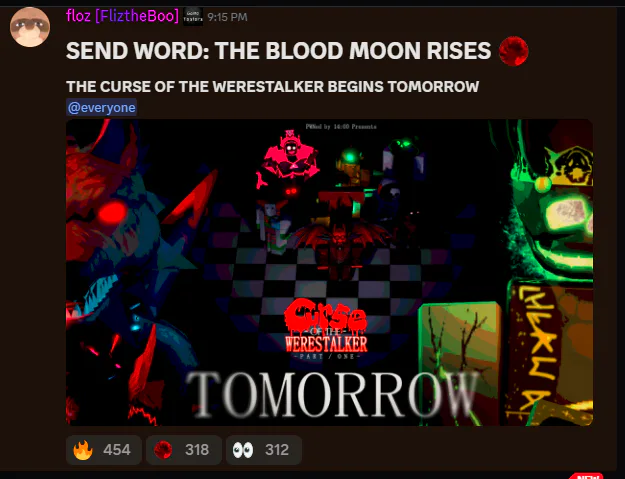The height and width of the screenshot is (479, 625).
Task: Open the floz [FliztheBoo] username popout
Action: pyautogui.click(x=122, y=16)
